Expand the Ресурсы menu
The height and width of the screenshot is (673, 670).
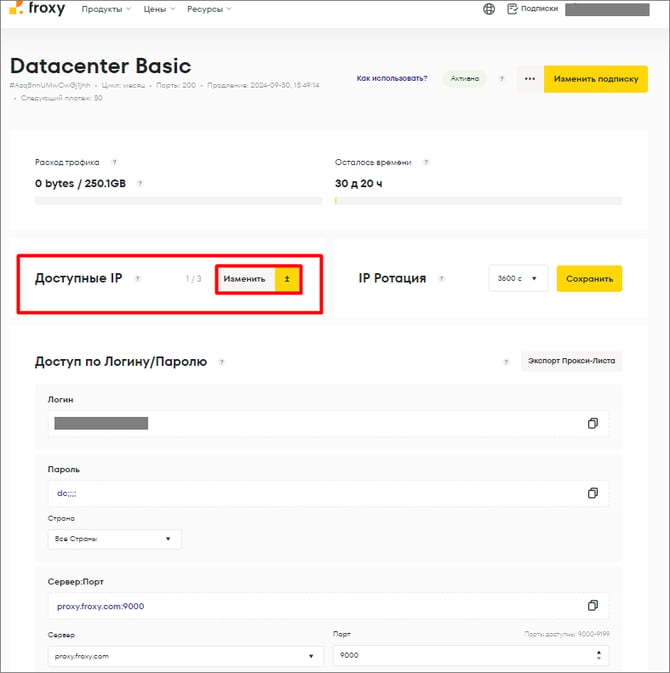[209, 9]
